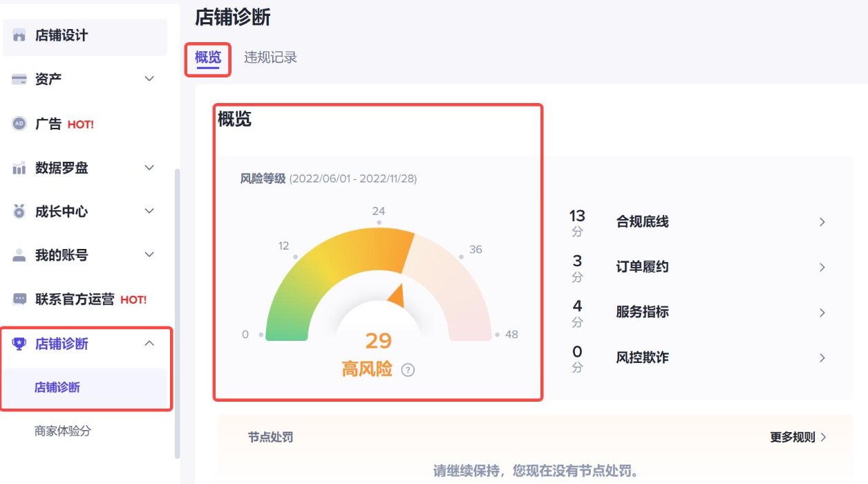Switch to the 违规记录 tab
Image resolution: width=868 pixels, height=484 pixels.
click(270, 57)
